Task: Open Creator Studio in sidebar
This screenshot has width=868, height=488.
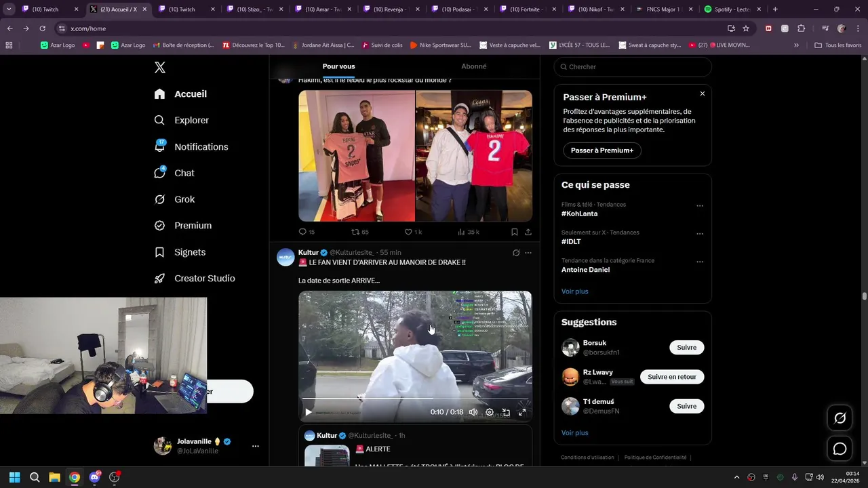Action: [195, 279]
